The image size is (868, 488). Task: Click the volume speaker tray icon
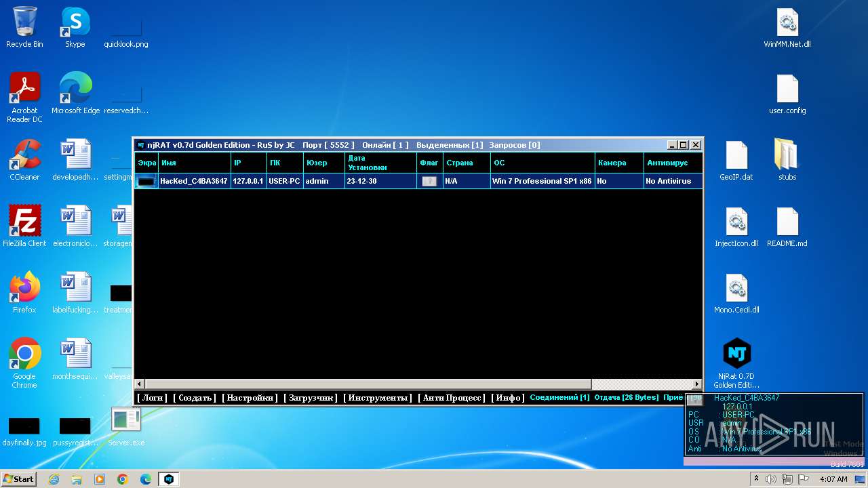coord(771,479)
